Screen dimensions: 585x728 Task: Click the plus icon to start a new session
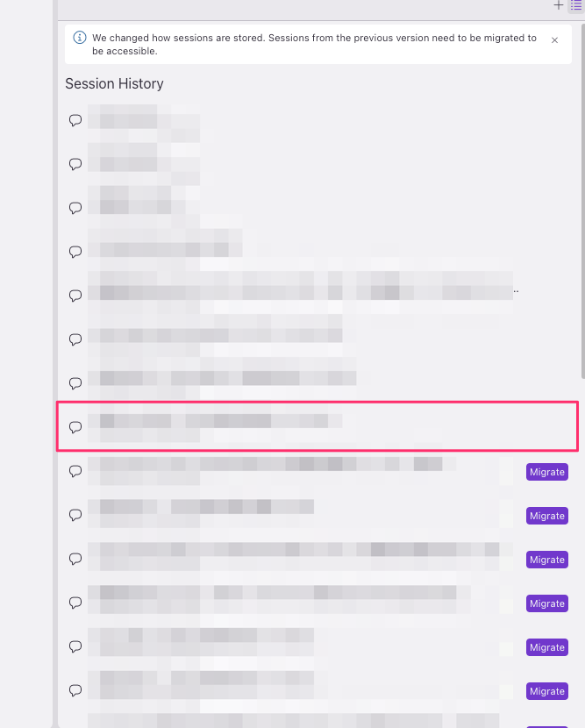(x=559, y=5)
